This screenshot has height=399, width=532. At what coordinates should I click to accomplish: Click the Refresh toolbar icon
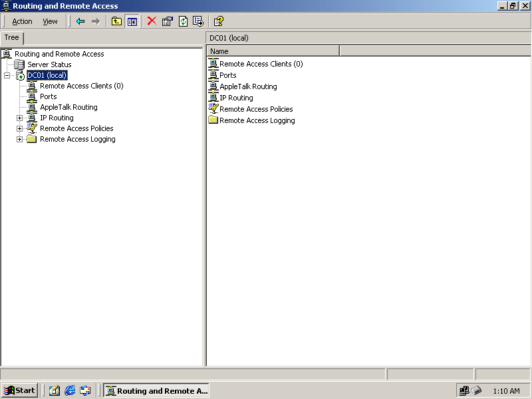point(183,21)
